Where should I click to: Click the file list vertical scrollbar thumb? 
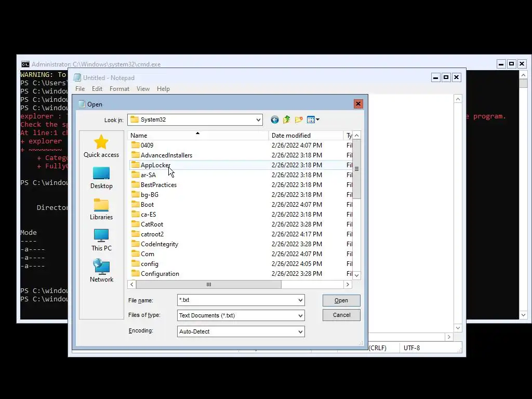coord(356,169)
